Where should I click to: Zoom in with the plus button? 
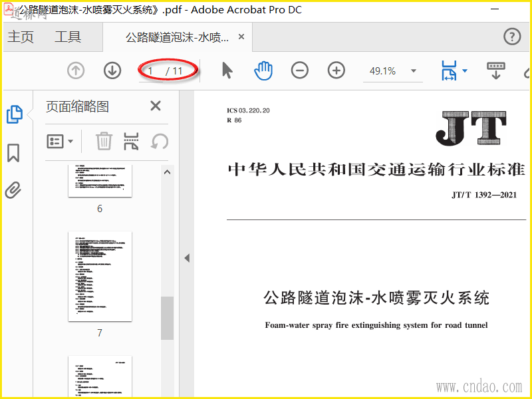click(x=336, y=70)
